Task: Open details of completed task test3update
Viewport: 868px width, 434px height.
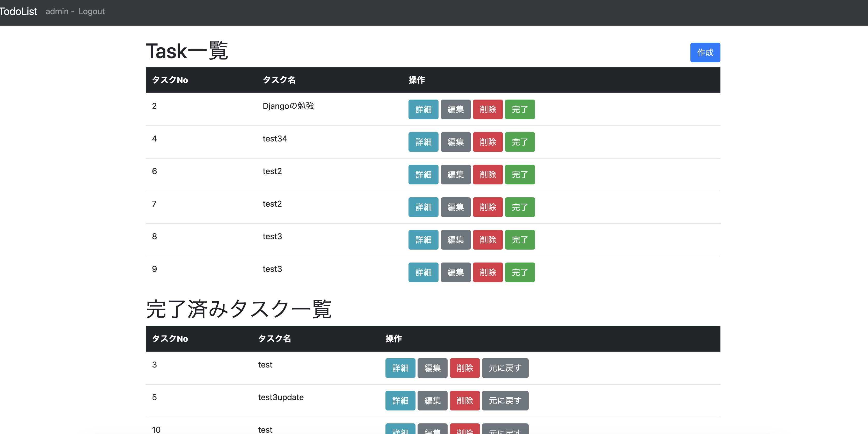Action: (x=400, y=401)
